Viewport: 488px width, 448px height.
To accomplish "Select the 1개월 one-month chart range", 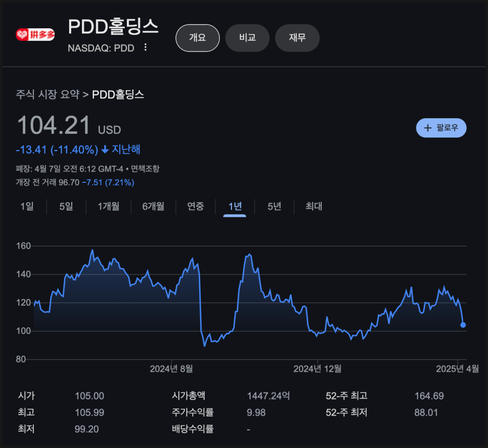I will pos(109,206).
